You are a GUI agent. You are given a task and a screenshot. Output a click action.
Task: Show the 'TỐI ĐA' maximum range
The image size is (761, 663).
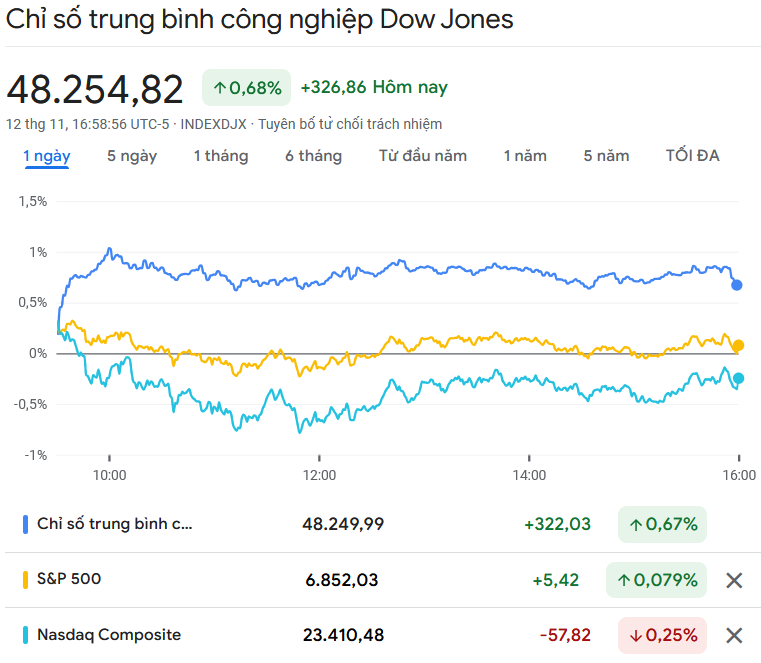693,156
